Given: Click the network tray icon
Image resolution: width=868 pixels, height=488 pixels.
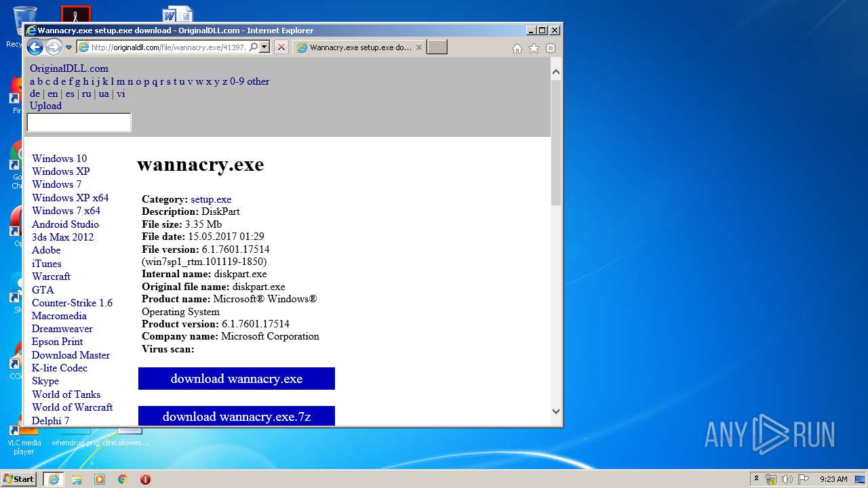Looking at the screenshot, I should 771,479.
